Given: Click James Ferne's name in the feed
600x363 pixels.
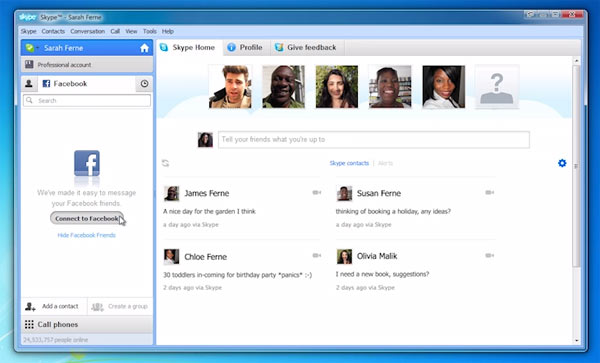Looking at the screenshot, I should [x=207, y=194].
